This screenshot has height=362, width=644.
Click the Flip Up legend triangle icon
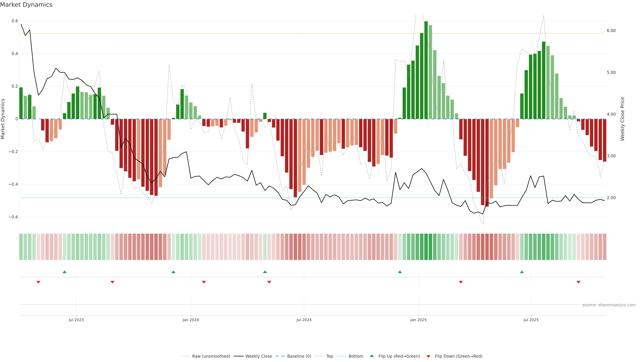[x=372, y=356]
